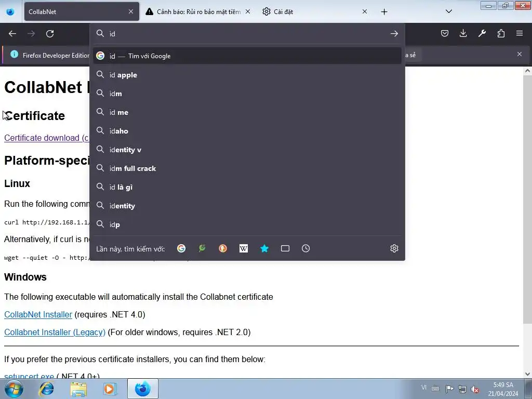
Task: Pick the 'idaho' suggestion
Action: [x=247, y=130]
